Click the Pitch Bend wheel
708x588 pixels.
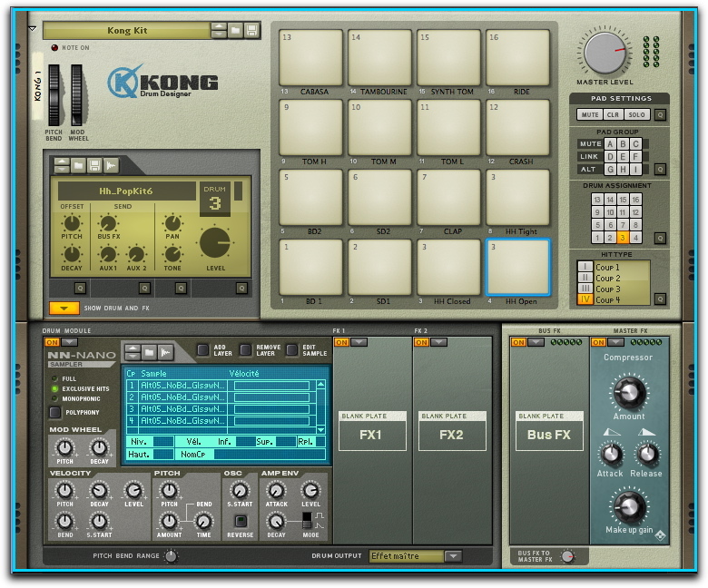click(54, 95)
